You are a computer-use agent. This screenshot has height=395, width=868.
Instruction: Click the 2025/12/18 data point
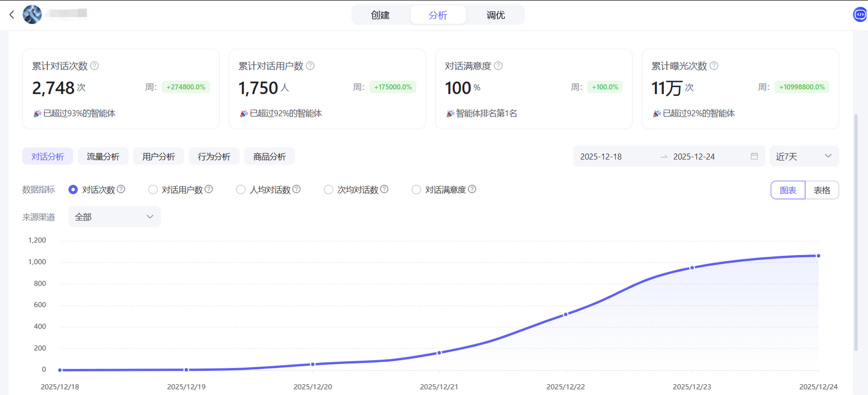click(60, 370)
